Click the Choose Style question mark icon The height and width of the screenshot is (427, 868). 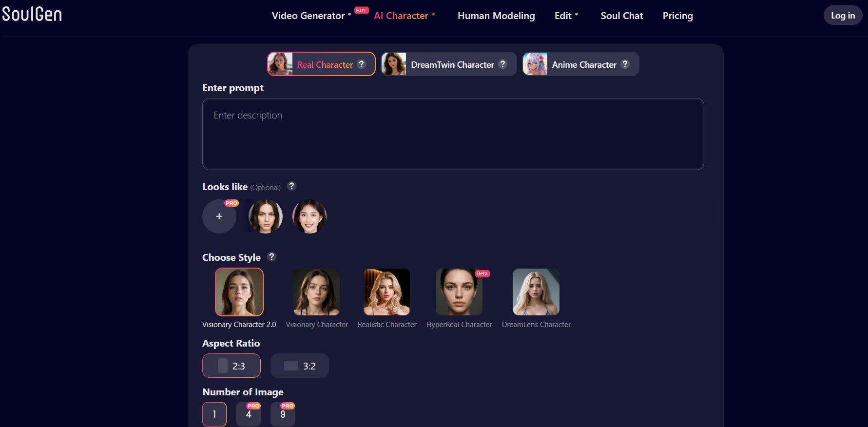tap(271, 257)
